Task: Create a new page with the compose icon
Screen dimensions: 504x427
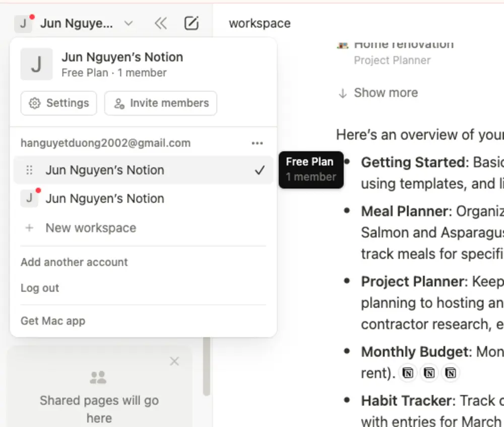Action: pos(191,24)
